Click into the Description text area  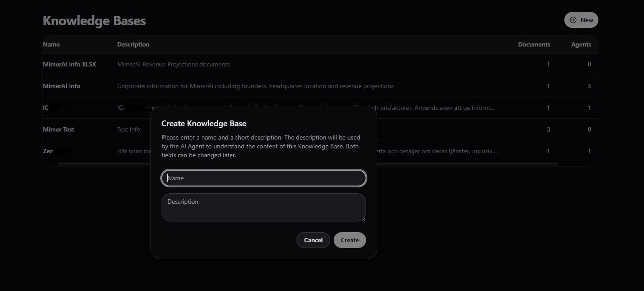pyautogui.click(x=264, y=207)
